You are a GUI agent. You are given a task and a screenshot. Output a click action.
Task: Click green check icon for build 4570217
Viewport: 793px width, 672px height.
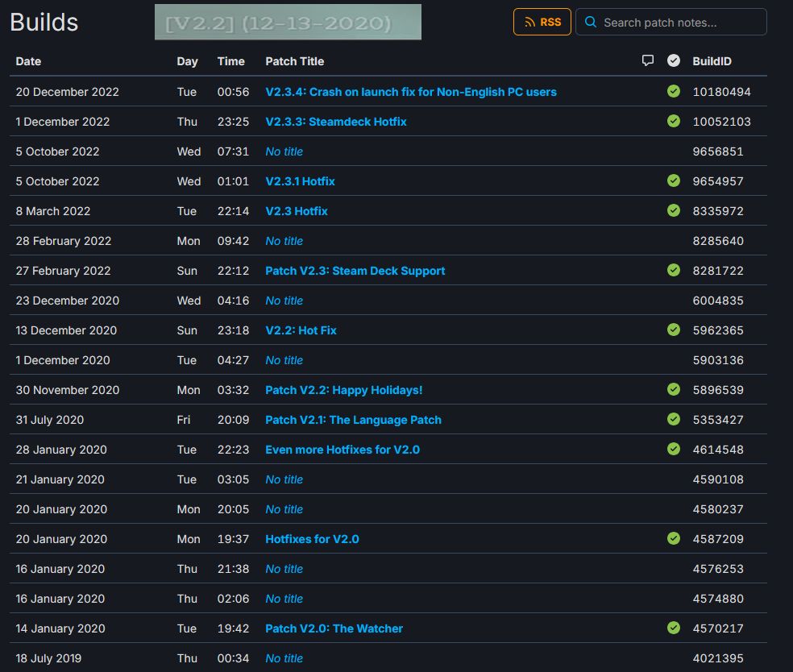673,628
